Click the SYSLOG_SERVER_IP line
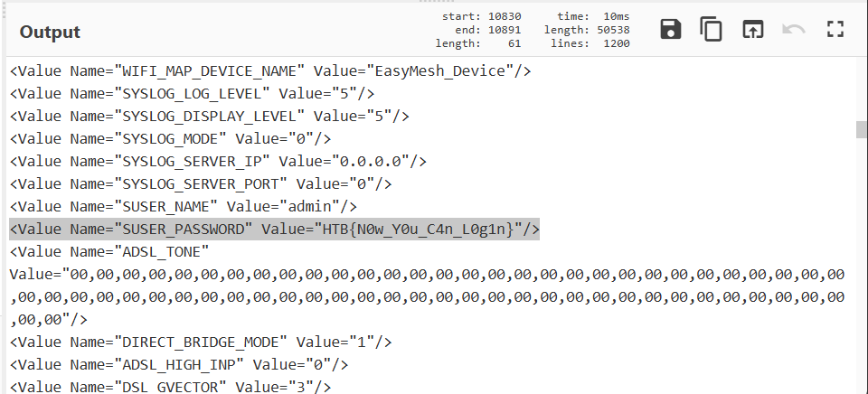The image size is (868, 394). [x=218, y=161]
